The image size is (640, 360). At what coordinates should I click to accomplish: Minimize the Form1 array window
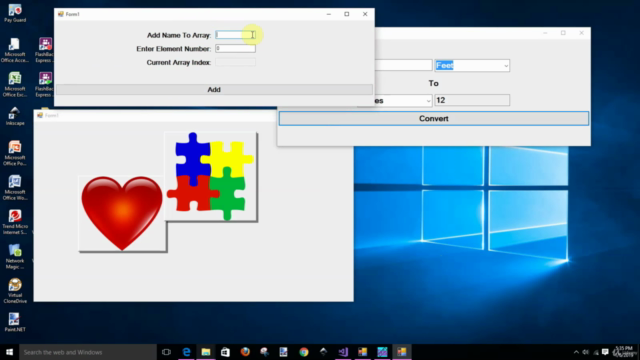point(329,14)
